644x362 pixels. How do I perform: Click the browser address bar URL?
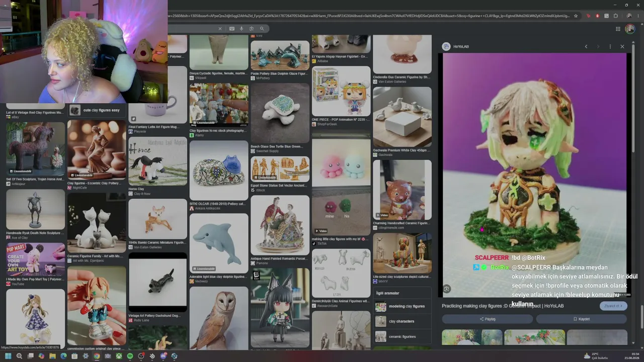[x=369, y=16]
